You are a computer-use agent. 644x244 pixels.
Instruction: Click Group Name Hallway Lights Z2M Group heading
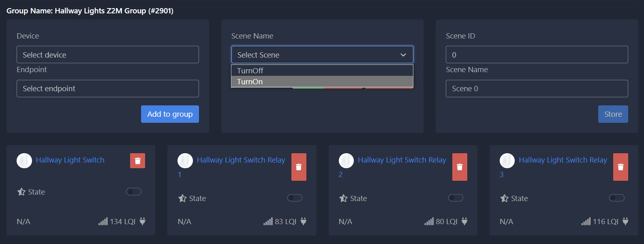point(90,11)
